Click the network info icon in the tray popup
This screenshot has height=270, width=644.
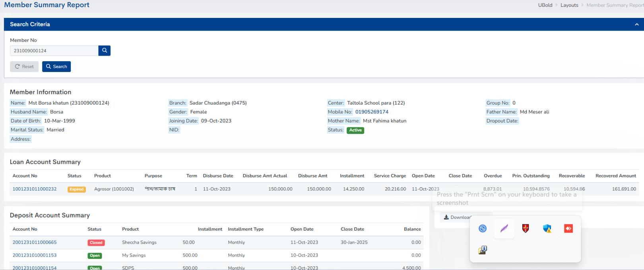click(483, 250)
